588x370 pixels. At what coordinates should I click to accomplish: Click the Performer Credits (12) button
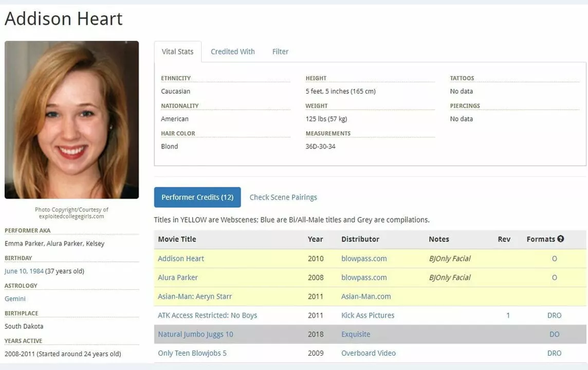click(x=197, y=197)
